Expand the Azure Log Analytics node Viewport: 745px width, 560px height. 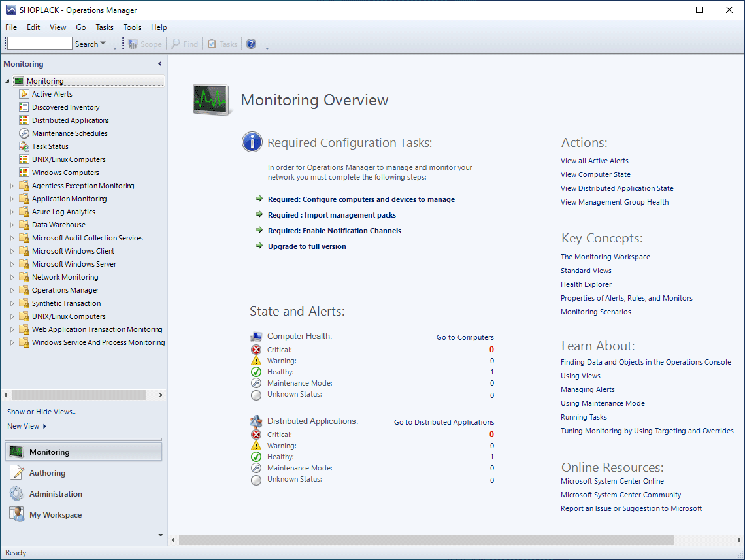coord(12,212)
